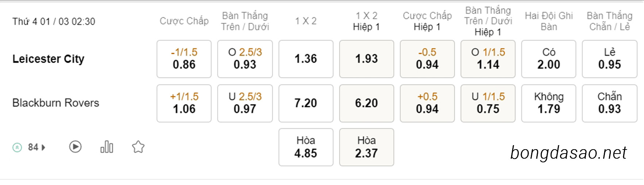Viewport: 644px width, 185px height.
Task: Click the green circled up-arrow icon
Action: pyautogui.click(x=17, y=147)
